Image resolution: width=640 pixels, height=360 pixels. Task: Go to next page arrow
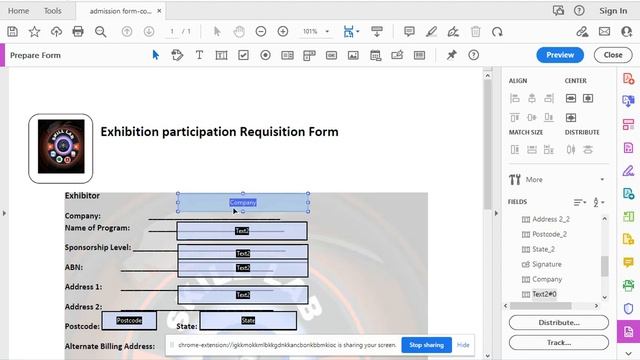coord(149,31)
